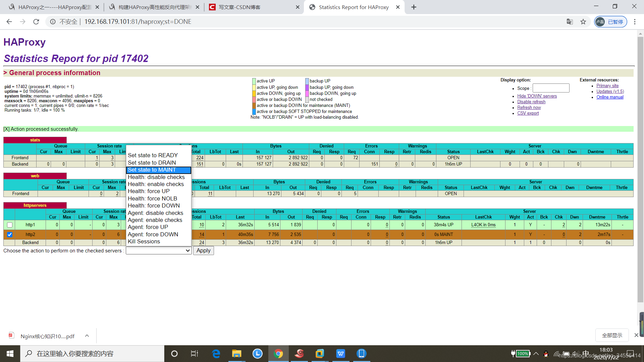Select Set state to DRAIN option
The image size is (644, 362).
[x=152, y=163]
